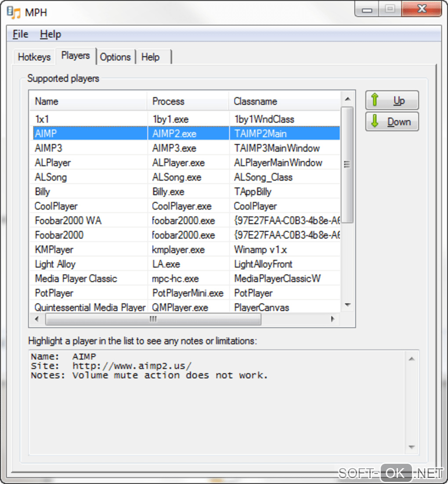Select the Media Player Classic row
The image size is (448, 484).
coord(185,279)
